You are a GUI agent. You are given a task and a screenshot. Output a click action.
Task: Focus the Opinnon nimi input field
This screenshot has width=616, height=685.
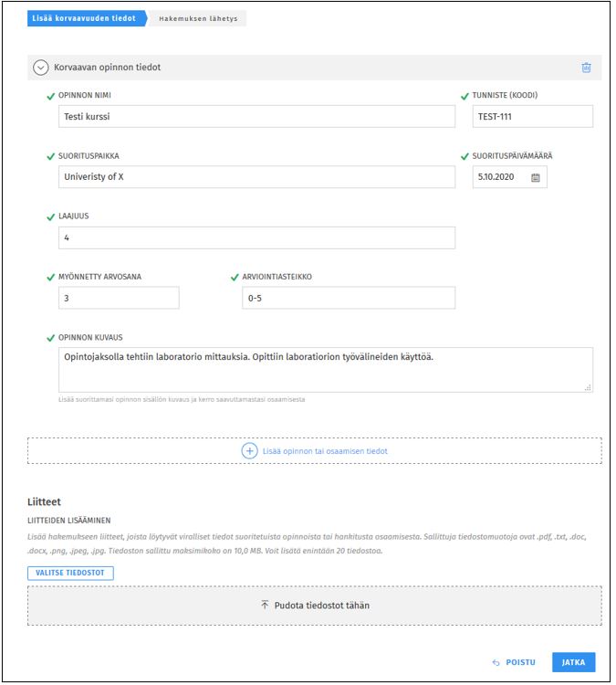(x=256, y=116)
